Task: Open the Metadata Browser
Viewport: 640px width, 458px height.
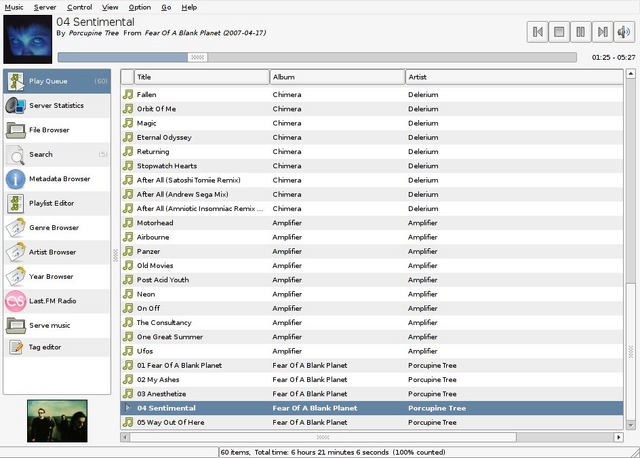Action: tap(57, 179)
